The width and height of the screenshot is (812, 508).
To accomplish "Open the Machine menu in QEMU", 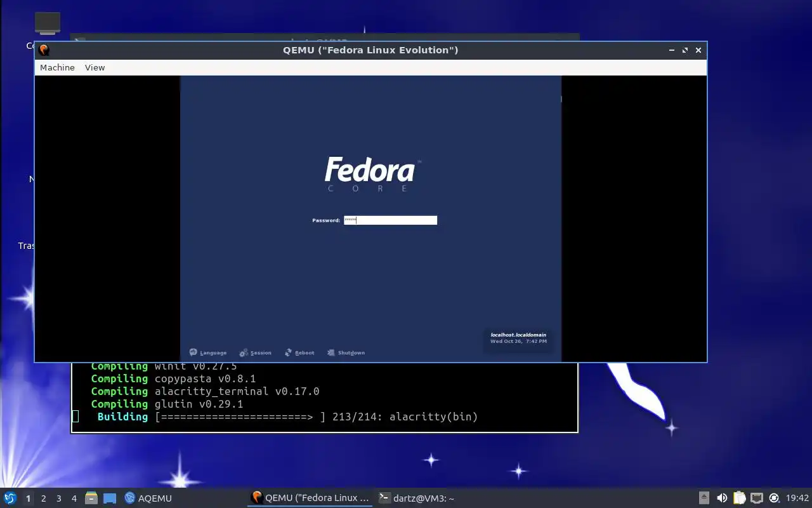I will coord(57,67).
